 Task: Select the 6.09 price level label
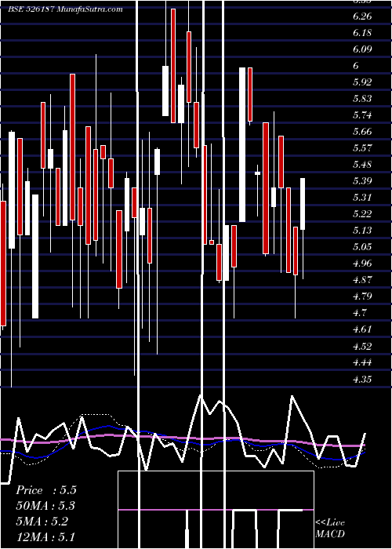(362, 49)
